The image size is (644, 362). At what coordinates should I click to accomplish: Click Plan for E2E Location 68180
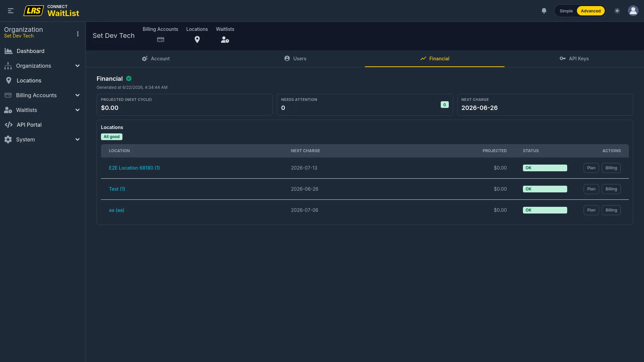pos(591,168)
